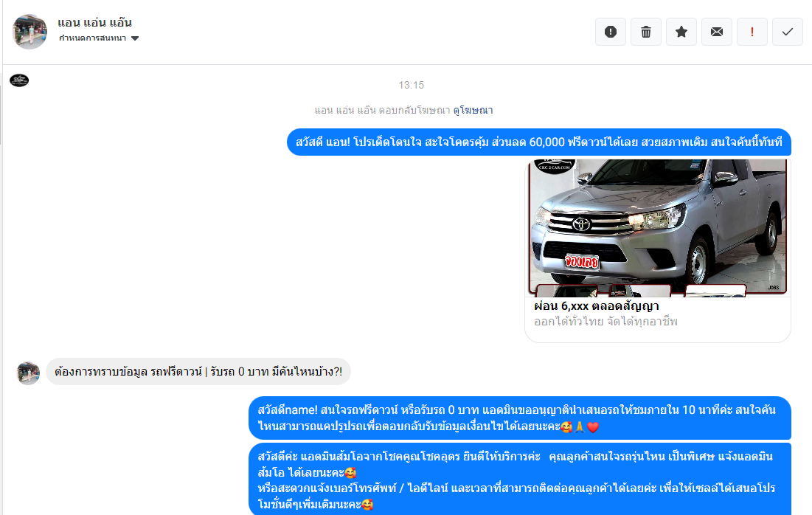The height and width of the screenshot is (515, 812).
Task: Click customer avatar beside ต้องการทราบข้อมูล message
Action: pyautogui.click(x=28, y=373)
